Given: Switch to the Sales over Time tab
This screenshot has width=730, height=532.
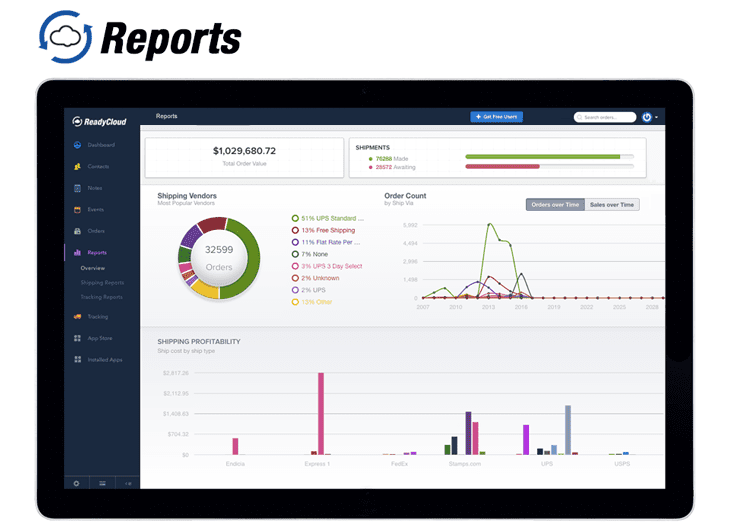Looking at the screenshot, I should pyautogui.click(x=612, y=205).
